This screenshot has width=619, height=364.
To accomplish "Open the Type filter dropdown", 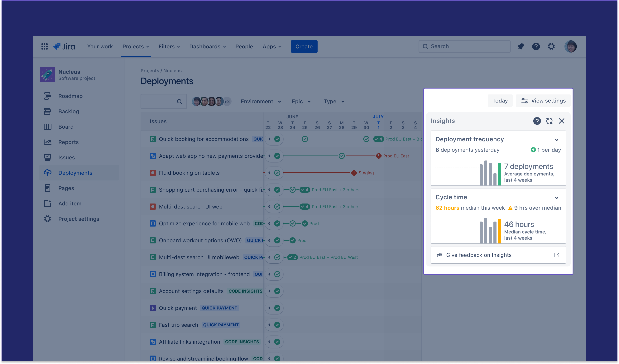I will 334,101.
